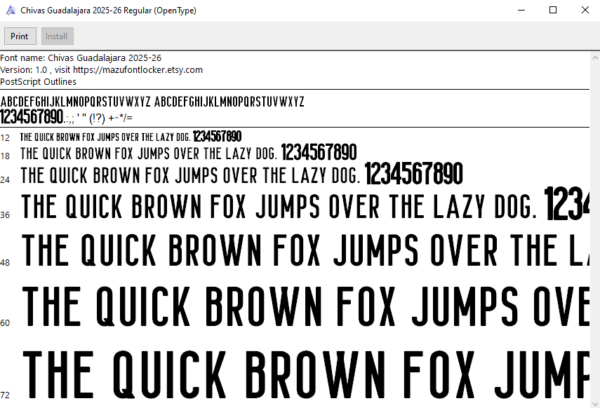Click the Print button
The width and height of the screenshot is (600, 408).
(x=20, y=36)
